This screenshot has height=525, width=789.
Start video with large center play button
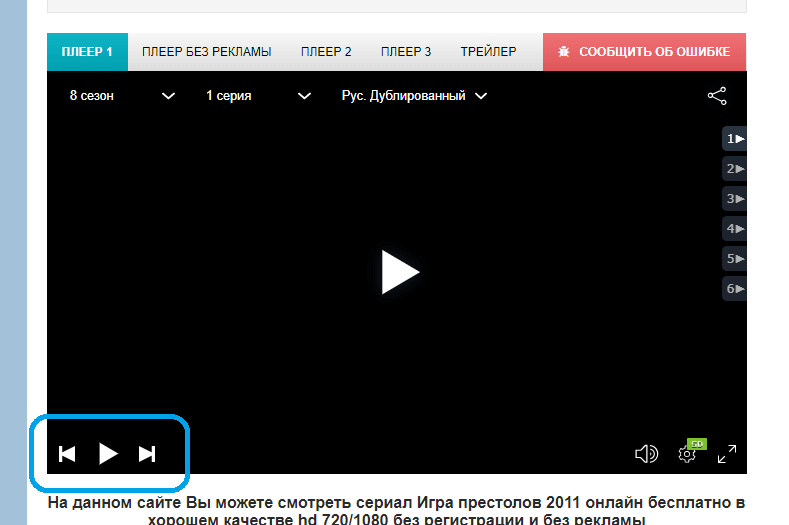[x=399, y=272]
